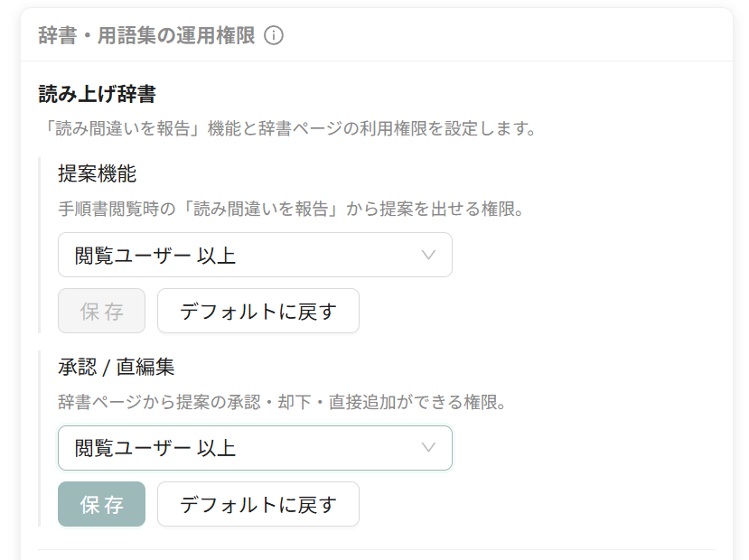
Task: Click the grey vertical bar beside 提案機能 section
Action: [39, 245]
